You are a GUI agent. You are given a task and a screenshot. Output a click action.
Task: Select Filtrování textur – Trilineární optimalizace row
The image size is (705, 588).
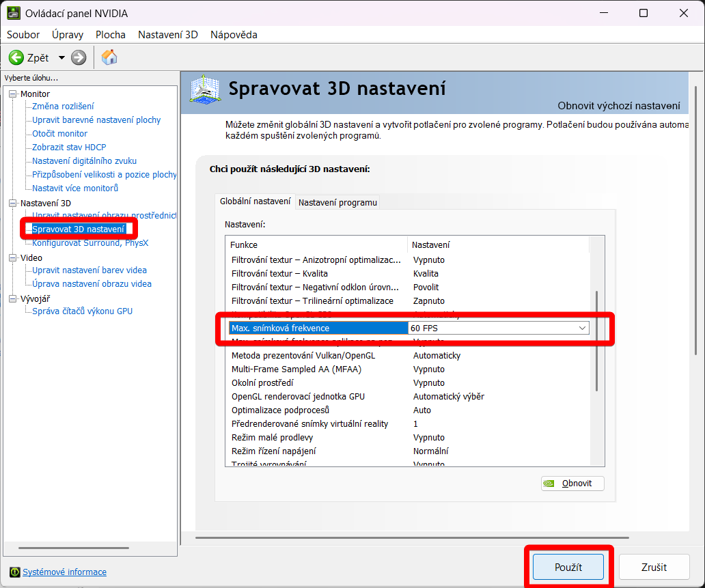click(x=409, y=300)
